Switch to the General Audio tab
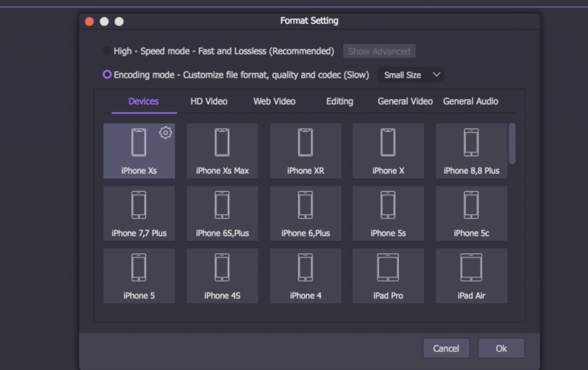 point(471,101)
